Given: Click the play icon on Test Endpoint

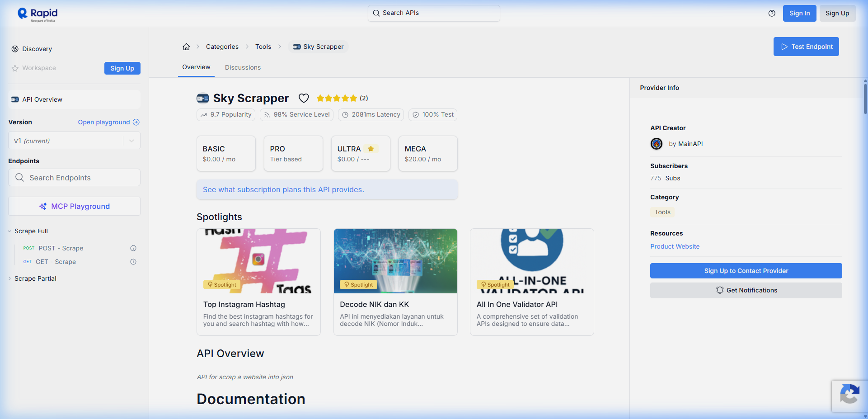Looking at the screenshot, I should tap(784, 47).
